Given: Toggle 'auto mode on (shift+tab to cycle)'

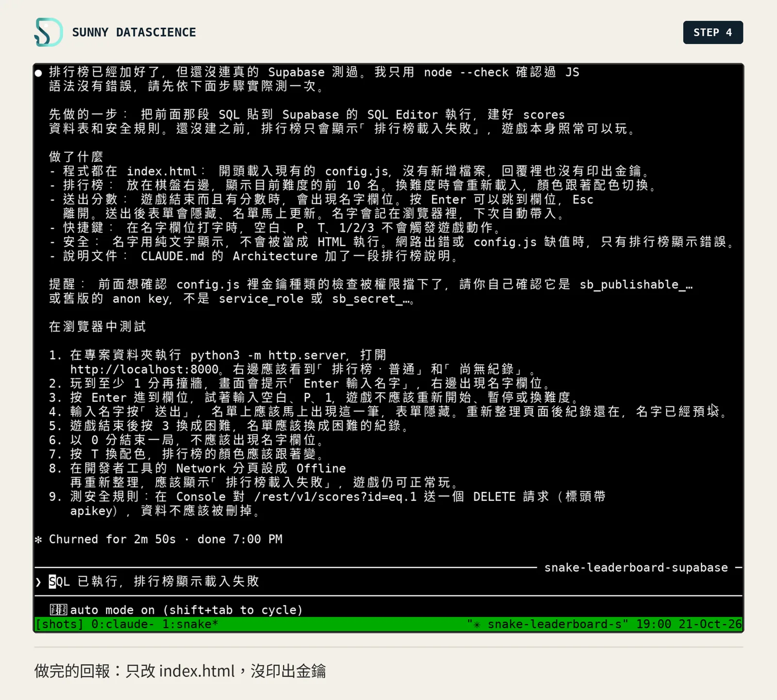Looking at the screenshot, I should pyautogui.click(x=186, y=610).
